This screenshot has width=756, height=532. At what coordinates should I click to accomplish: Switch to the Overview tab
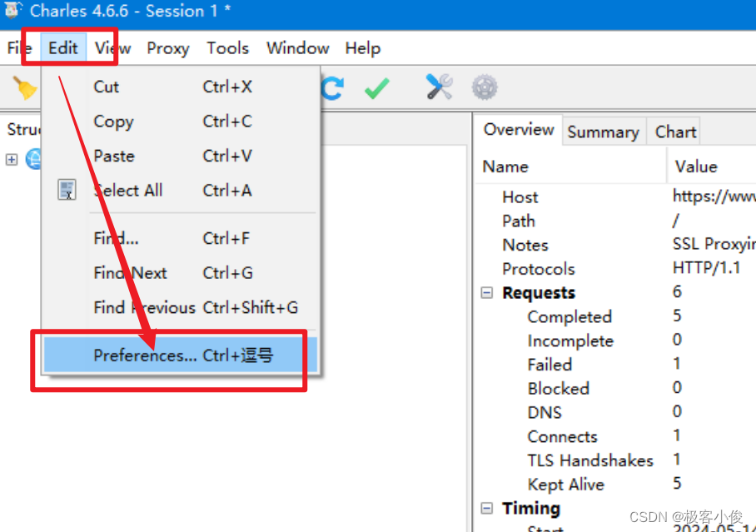(519, 130)
